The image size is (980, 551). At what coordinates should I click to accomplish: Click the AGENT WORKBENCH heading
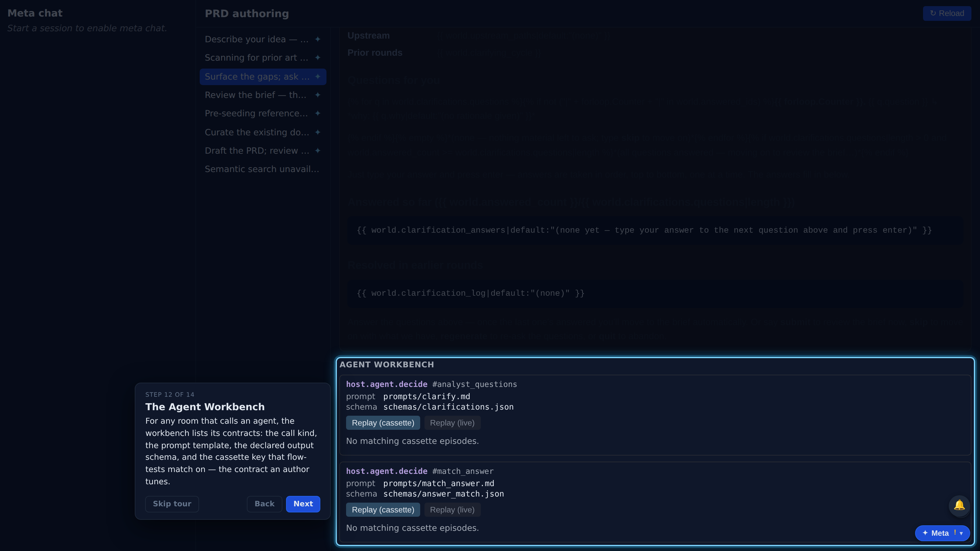pyautogui.click(x=386, y=365)
